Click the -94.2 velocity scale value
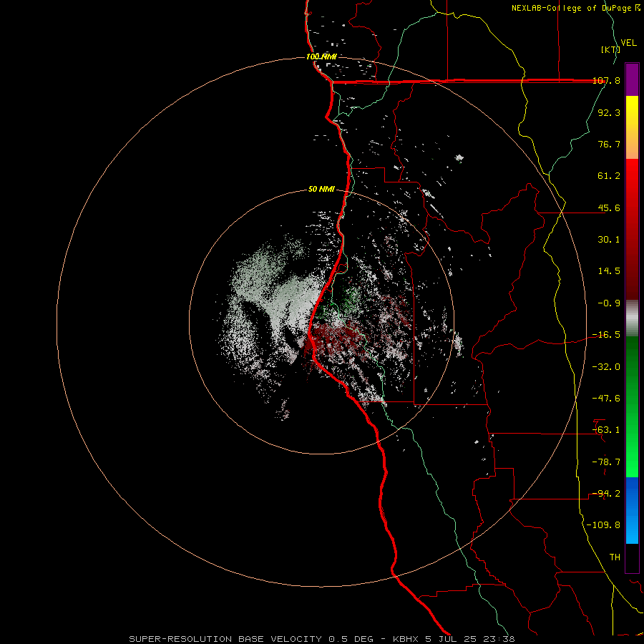This screenshot has width=644, height=644. coord(606,494)
